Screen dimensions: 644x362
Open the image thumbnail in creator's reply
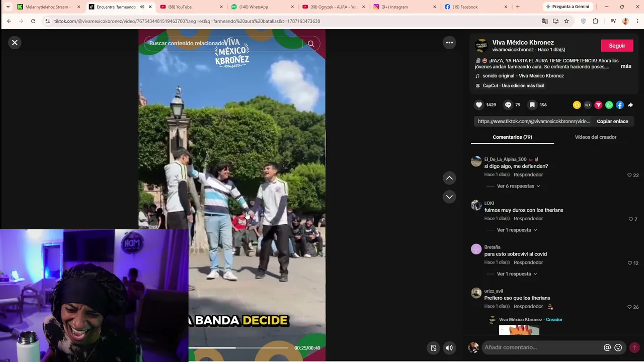point(519,330)
